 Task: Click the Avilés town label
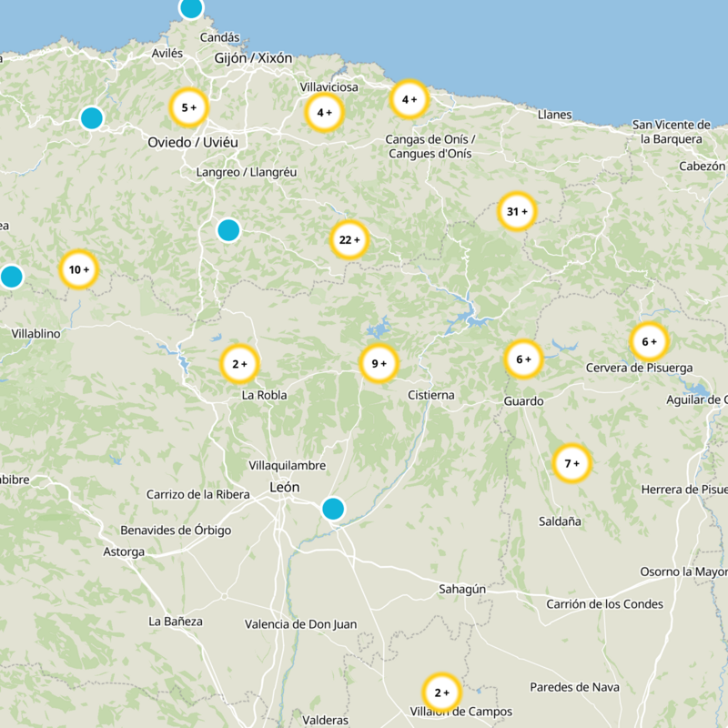(167, 54)
